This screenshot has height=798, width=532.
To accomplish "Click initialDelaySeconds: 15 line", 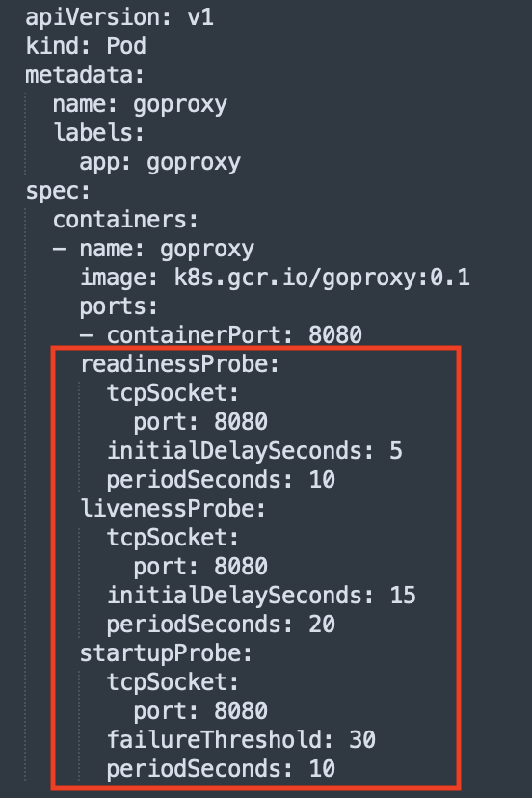I will [261, 596].
